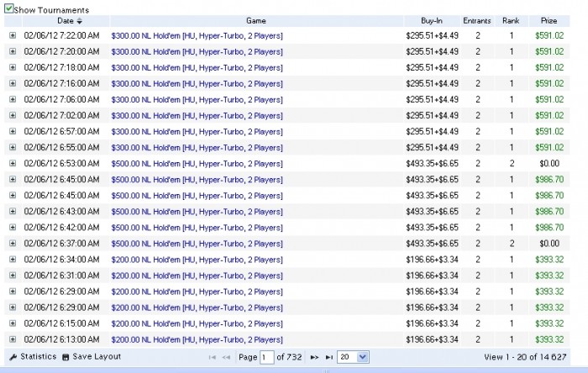
Task: Select the $393.32 prize at 6:34:00 AM
Action: (549, 260)
